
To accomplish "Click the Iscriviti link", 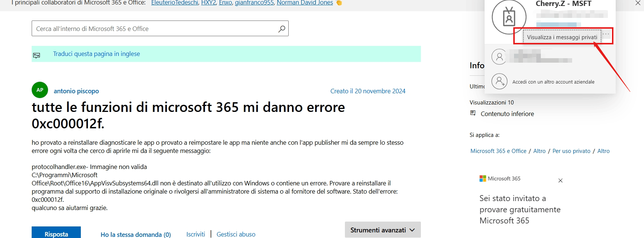I will point(196,234).
